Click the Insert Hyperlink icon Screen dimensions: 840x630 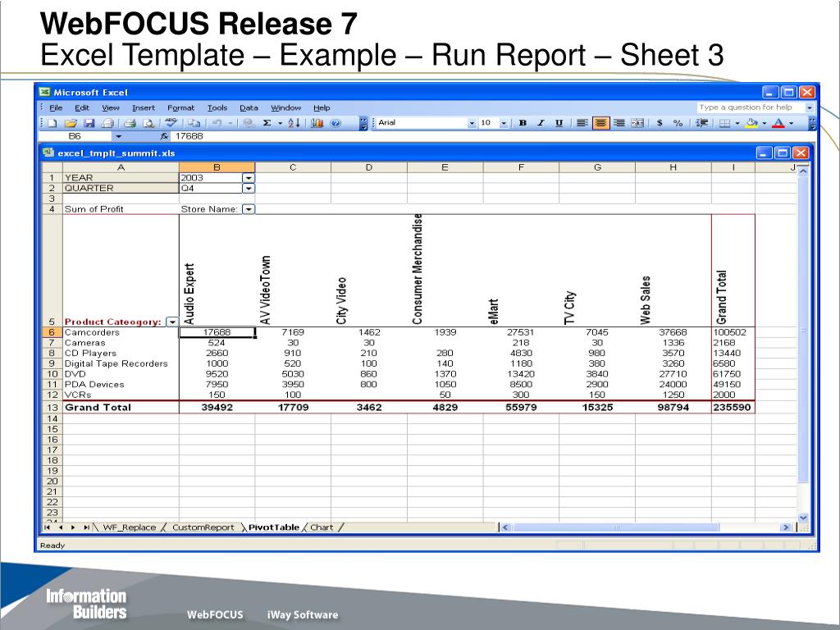click(x=248, y=123)
